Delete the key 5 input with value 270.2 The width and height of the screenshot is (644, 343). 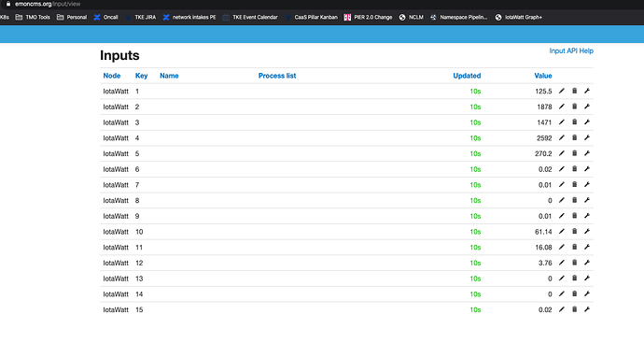575,153
